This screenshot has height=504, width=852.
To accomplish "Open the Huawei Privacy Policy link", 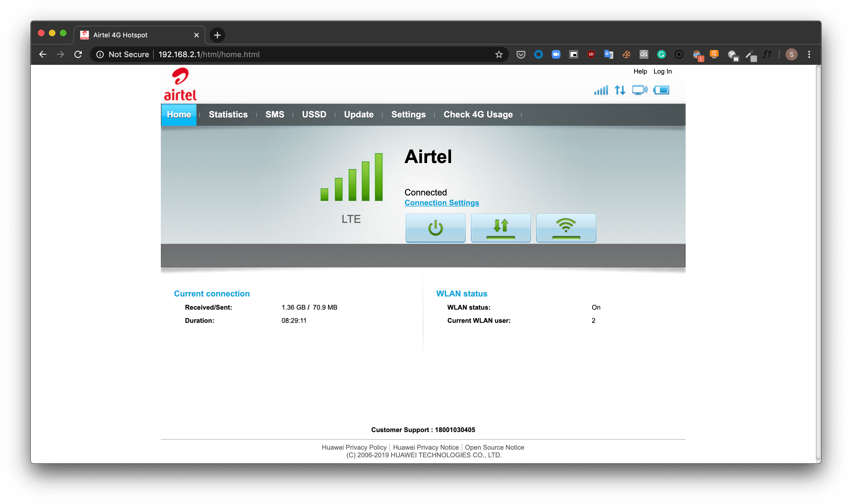I will click(354, 447).
